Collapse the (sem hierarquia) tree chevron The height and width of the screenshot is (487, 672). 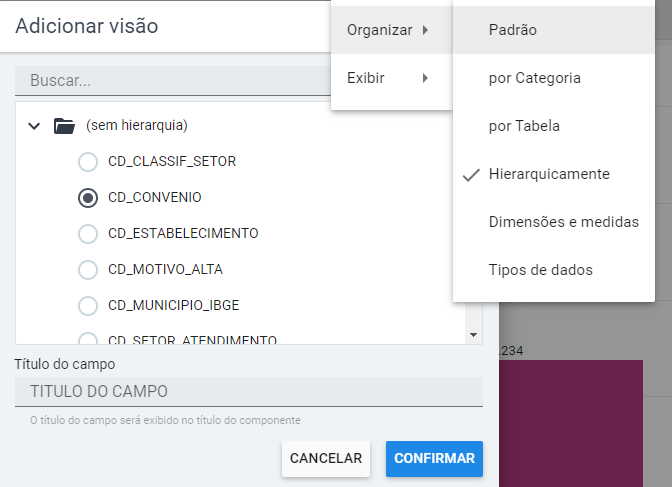(34, 126)
